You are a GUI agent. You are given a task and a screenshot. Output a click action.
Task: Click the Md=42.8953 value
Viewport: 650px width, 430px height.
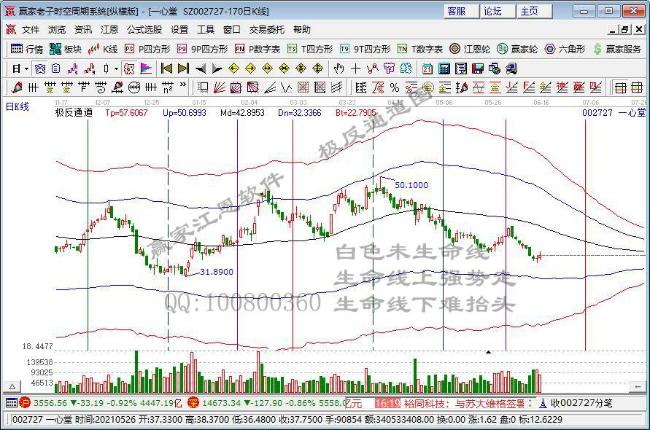click(x=242, y=112)
